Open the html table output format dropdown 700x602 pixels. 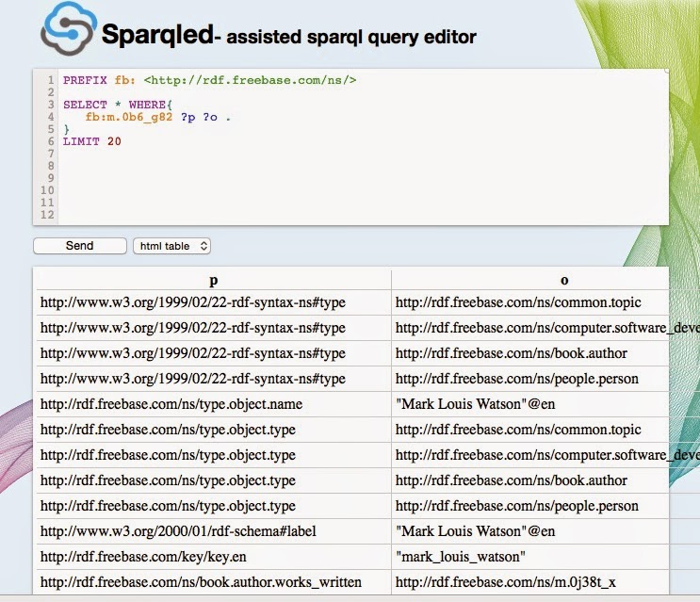(x=171, y=246)
